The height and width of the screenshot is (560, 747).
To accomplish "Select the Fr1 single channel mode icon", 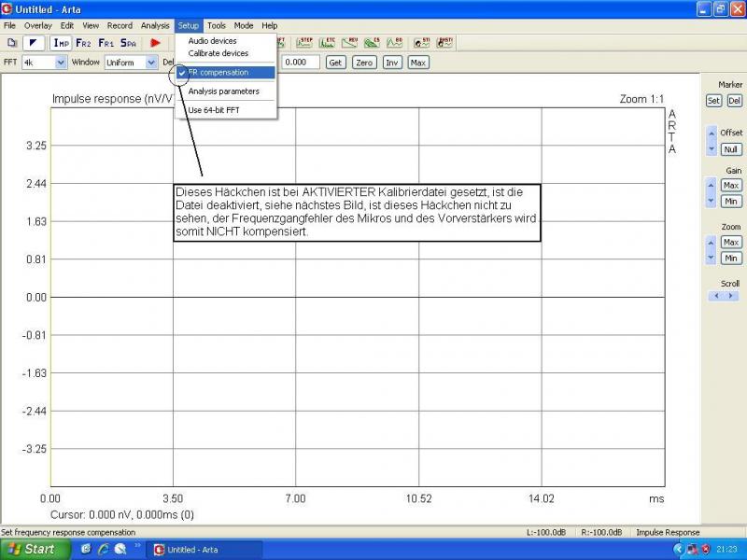I will pos(106,43).
